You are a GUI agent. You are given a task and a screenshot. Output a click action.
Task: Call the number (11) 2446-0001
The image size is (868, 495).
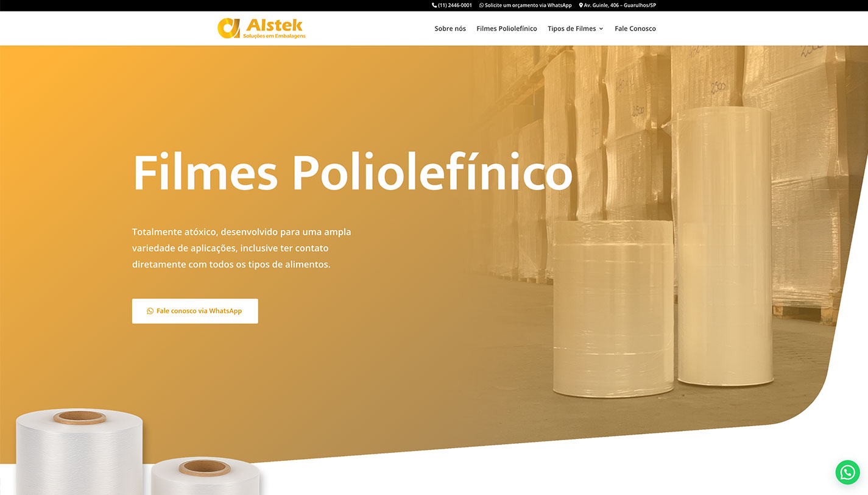[x=455, y=5]
